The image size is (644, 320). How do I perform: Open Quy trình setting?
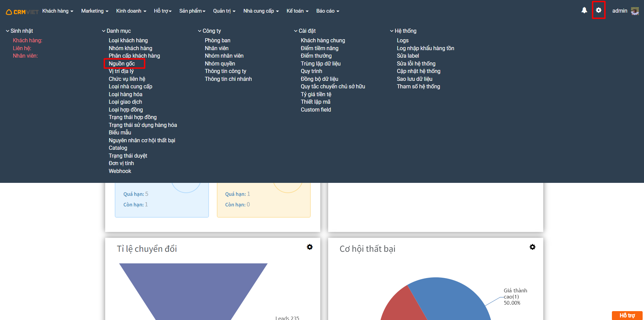pyautogui.click(x=311, y=71)
